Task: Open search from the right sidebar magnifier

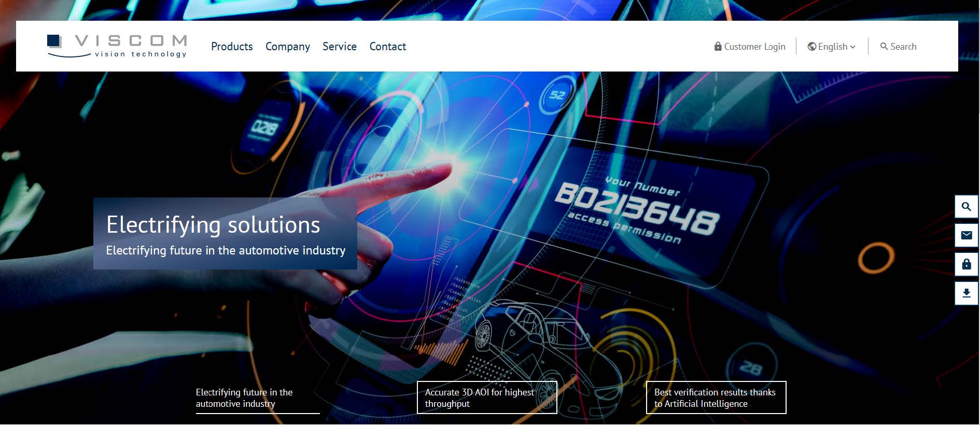Action: coord(966,207)
